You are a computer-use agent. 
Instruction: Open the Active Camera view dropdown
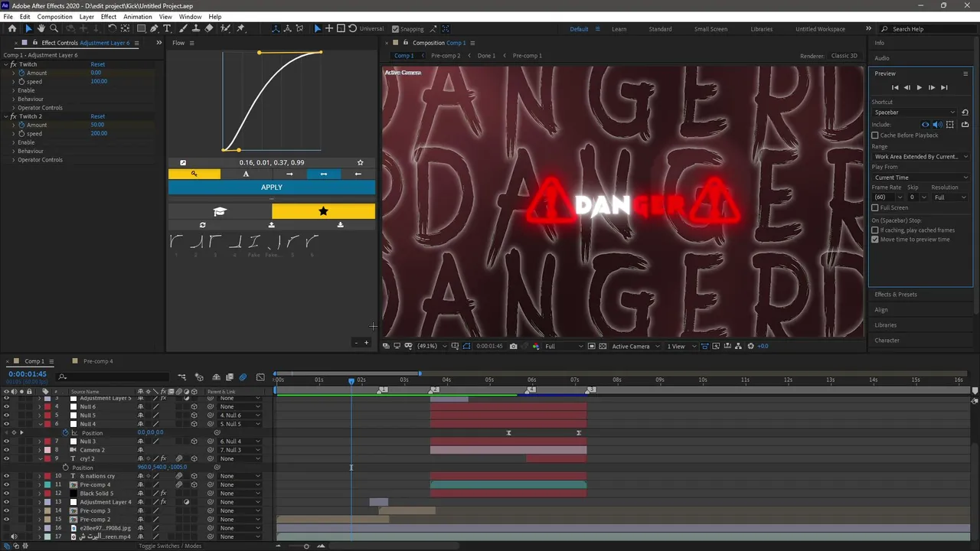tap(635, 346)
